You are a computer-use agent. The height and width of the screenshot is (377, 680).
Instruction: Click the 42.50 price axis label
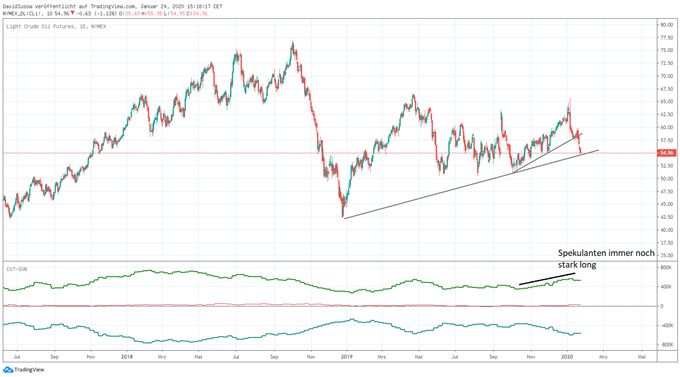pos(666,217)
